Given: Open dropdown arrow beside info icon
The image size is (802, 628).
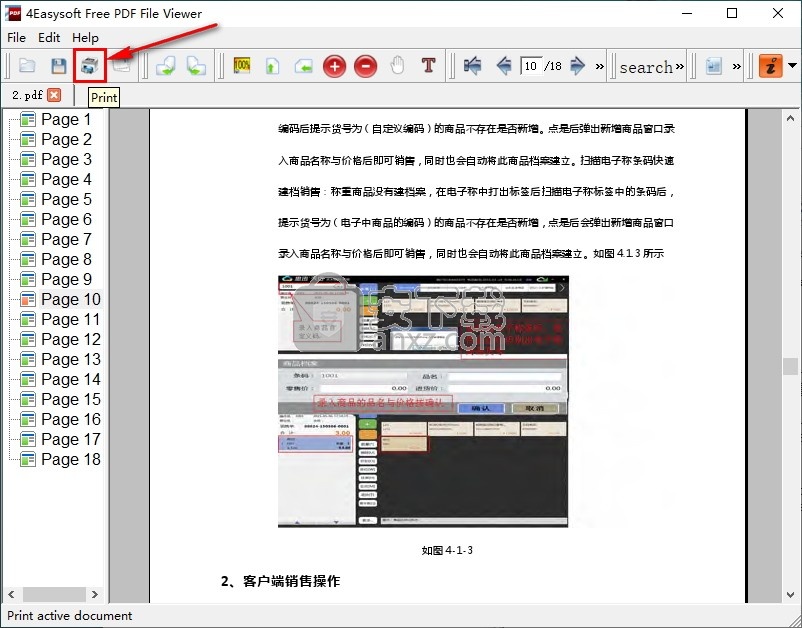Looking at the screenshot, I should 792,65.
